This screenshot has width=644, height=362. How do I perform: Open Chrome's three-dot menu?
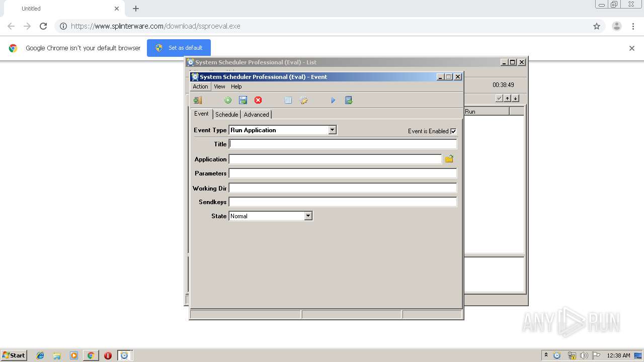tap(633, 26)
